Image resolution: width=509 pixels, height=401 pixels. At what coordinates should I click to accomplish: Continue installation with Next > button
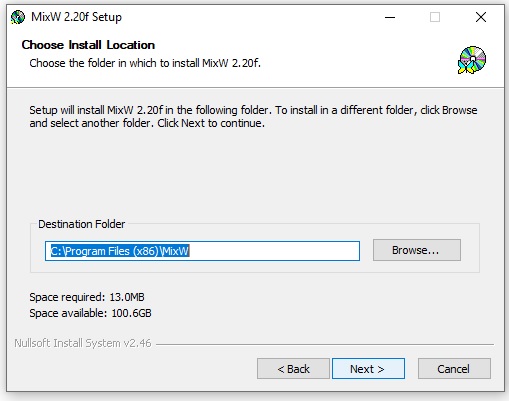[x=368, y=369]
